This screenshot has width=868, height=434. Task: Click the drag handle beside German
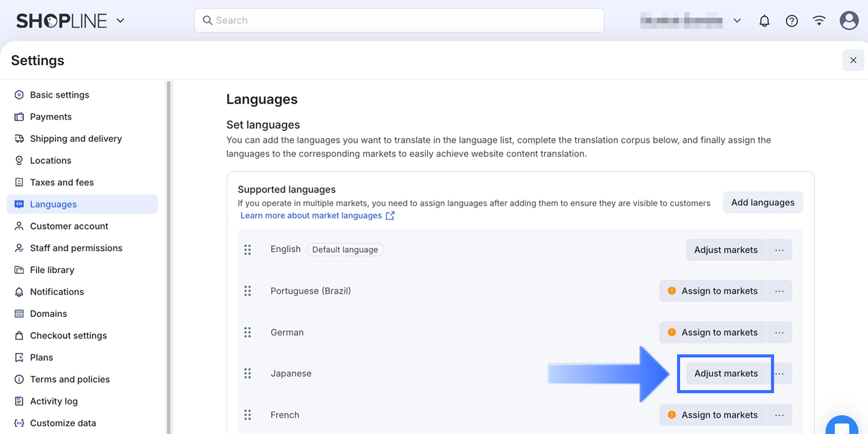click(248, 332)
